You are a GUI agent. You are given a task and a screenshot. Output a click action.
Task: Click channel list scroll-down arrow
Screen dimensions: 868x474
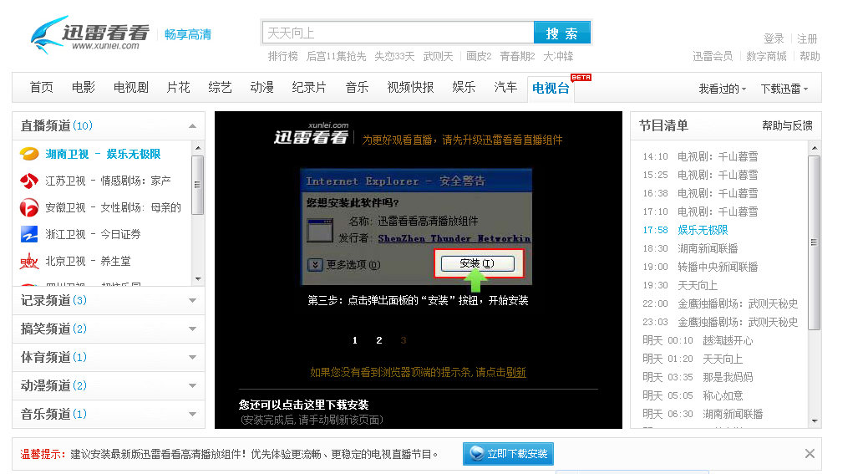coord(198,279)
